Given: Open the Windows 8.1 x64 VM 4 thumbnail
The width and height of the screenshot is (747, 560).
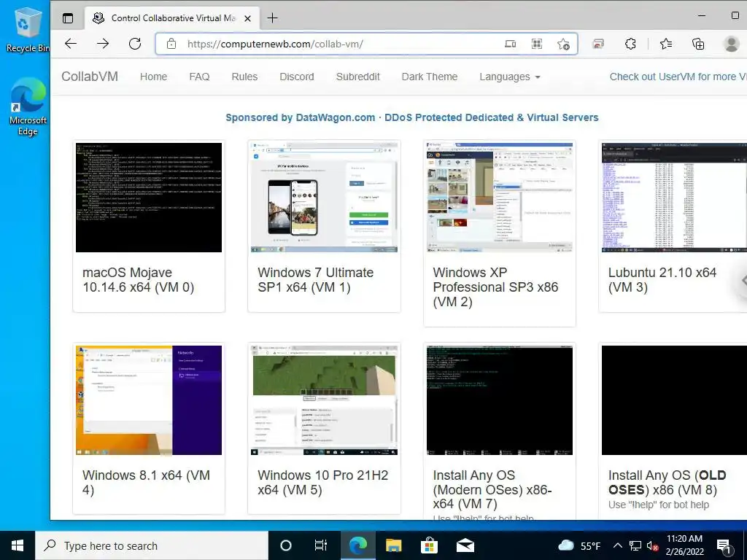Looking at the screenshot, I should (149, 400).
